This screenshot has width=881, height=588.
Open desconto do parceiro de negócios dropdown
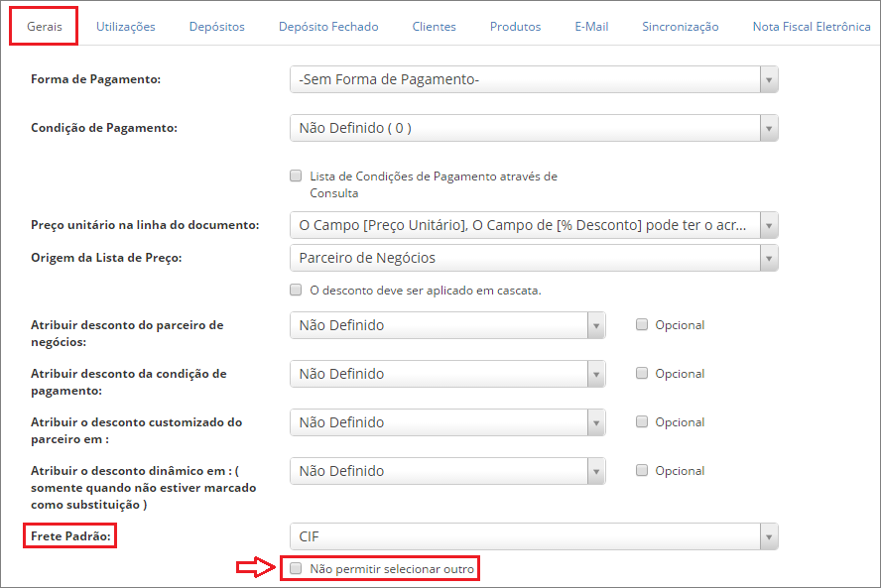(x=447, y=325)
